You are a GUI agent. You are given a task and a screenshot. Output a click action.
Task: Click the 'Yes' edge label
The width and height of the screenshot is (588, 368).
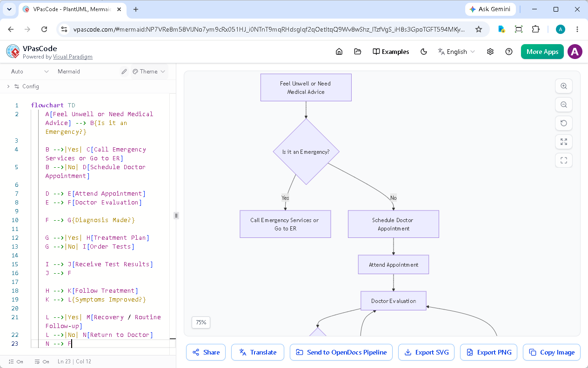(x=285, y=197)
